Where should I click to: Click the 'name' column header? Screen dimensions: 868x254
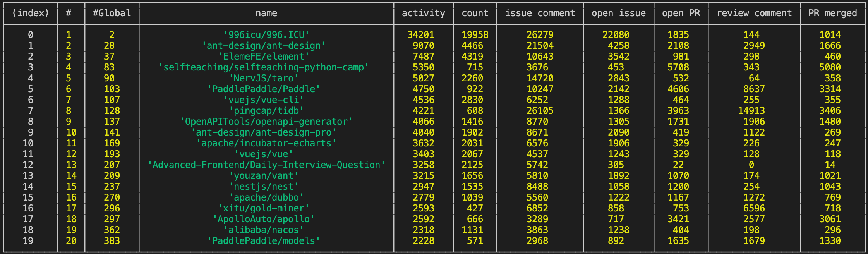(x=266, y=13)
